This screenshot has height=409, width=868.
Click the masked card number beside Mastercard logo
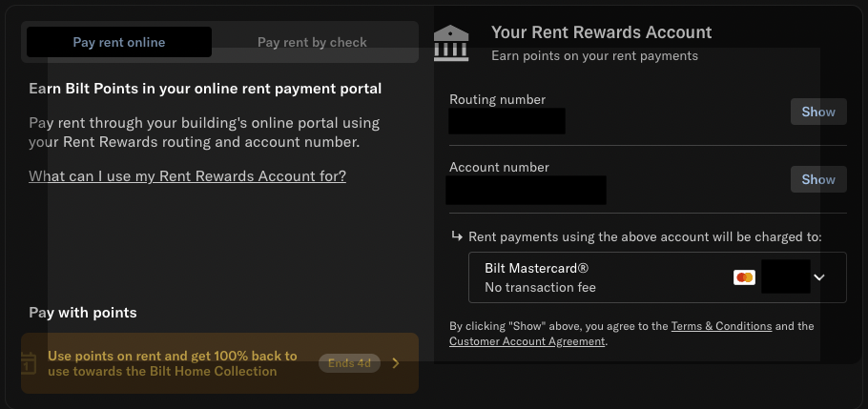coord(786,276)
